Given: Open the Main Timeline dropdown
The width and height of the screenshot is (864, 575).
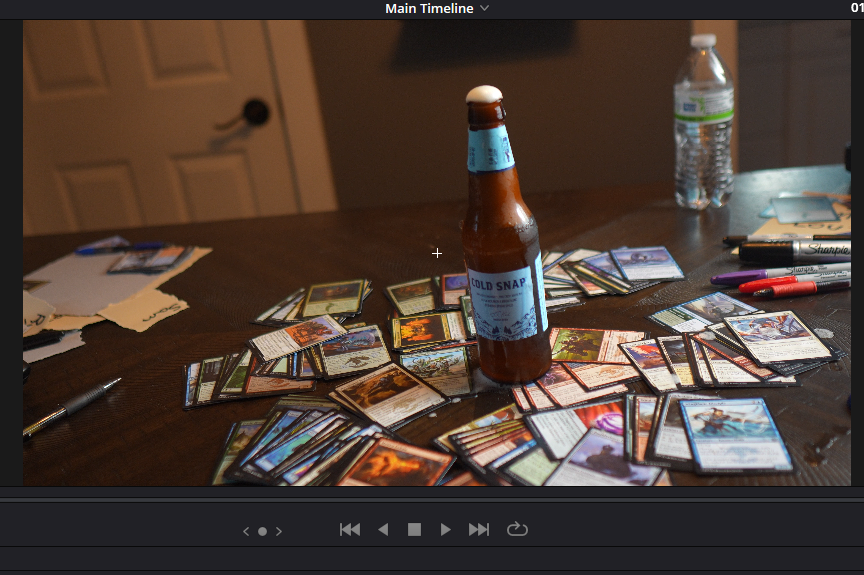Looking at the screenshot, I should (436, 8).
